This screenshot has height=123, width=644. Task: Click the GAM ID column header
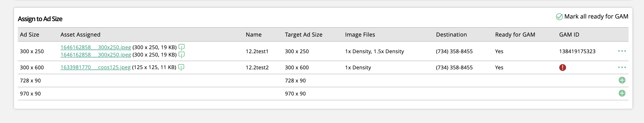[x=569, y=34]
